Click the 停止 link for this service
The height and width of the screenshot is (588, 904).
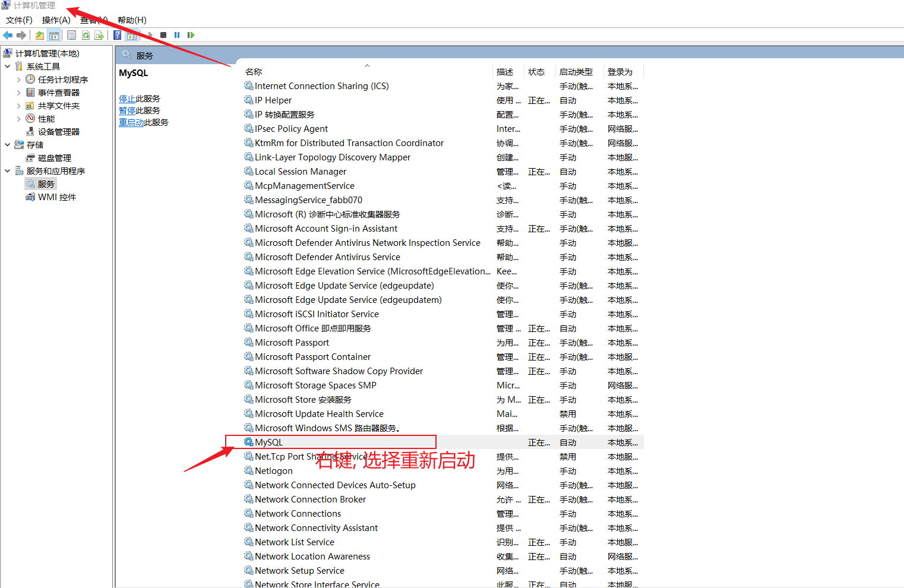pyautogui.click(x=127, y=99)
